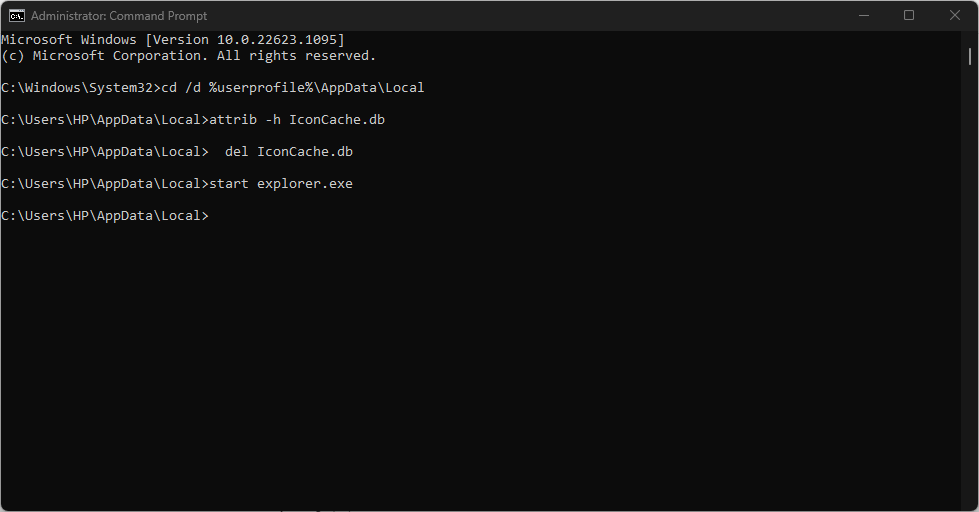Click the "del" command word

tap(237, 152)
